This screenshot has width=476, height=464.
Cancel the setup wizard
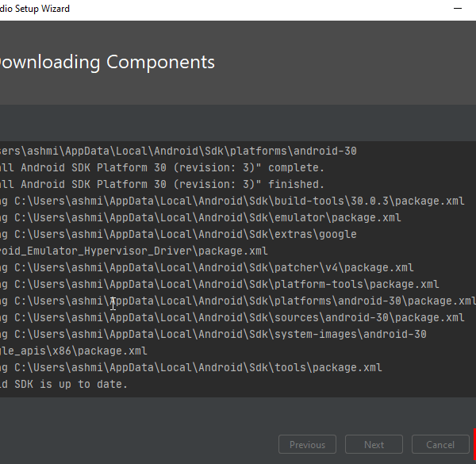point(440,445)
